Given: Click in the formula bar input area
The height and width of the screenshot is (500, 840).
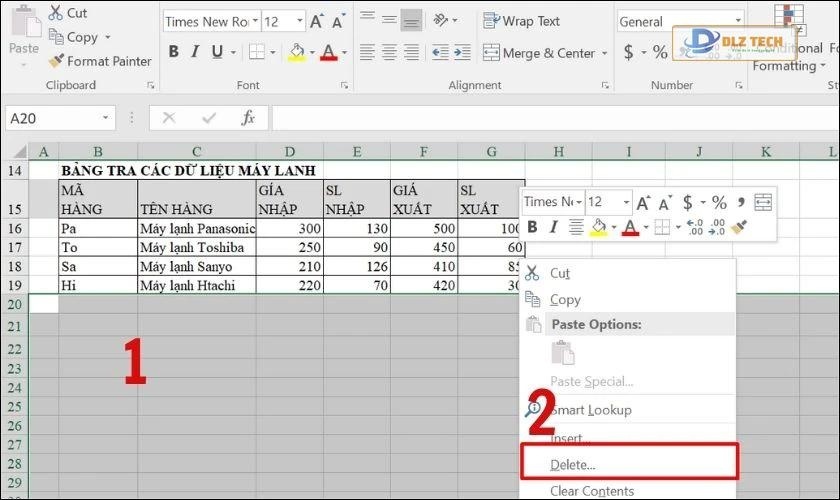Looking at the screenshot, I should click(x=555, y=118).
